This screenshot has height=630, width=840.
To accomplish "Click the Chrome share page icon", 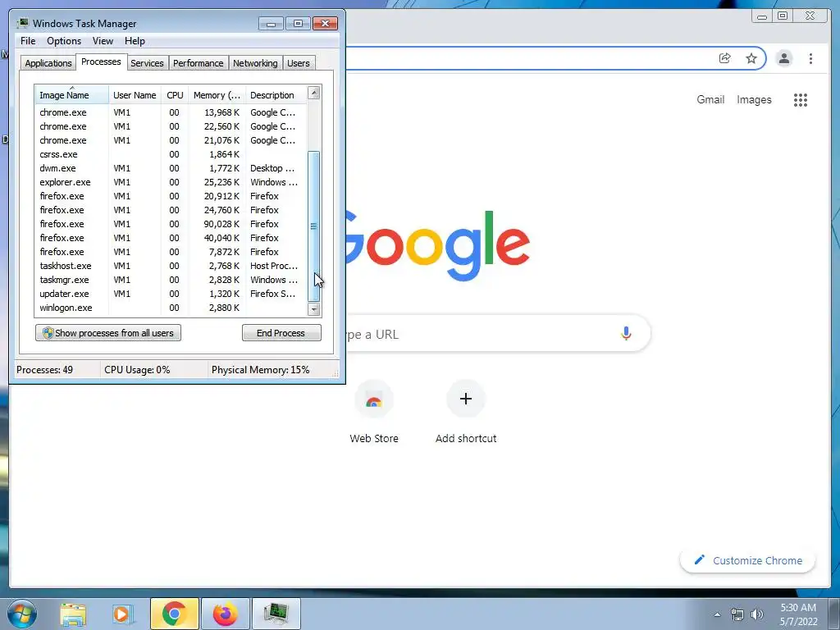I will click(x=724, y=58).
